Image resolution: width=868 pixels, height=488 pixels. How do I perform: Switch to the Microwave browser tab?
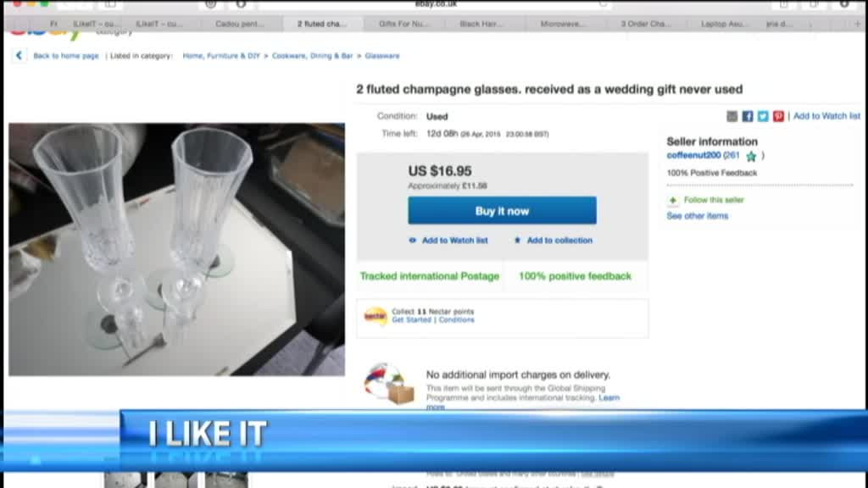561,24
